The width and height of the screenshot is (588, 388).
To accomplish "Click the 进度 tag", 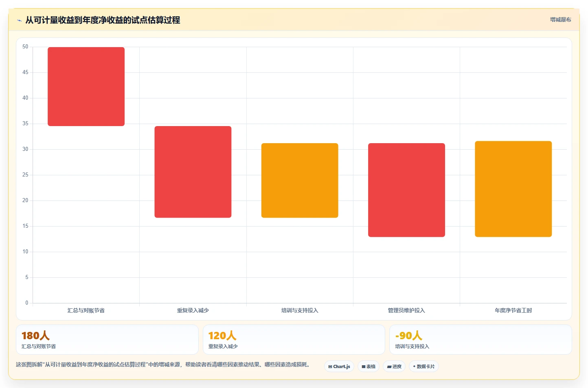I will click(394, 366).
